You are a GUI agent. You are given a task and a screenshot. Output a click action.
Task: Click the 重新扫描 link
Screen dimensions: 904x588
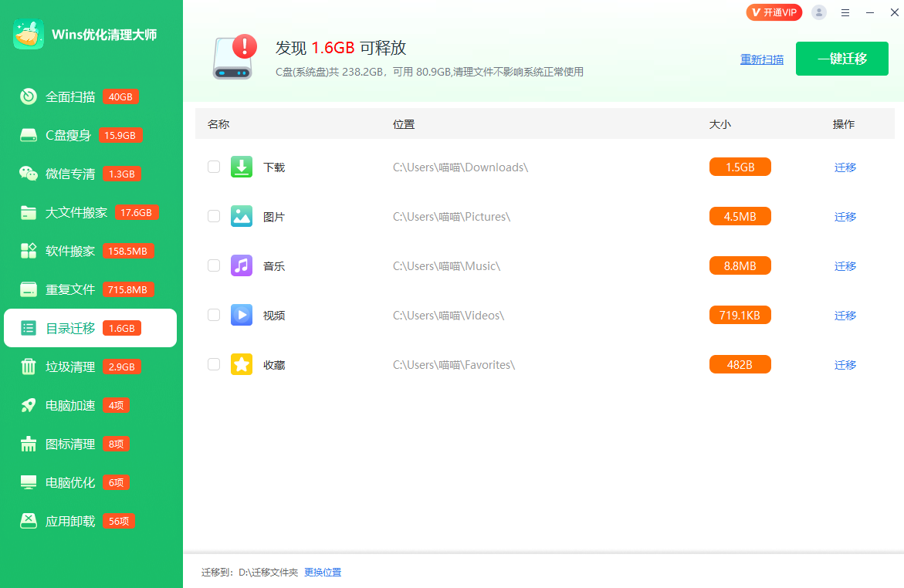[x=761, y=59]
